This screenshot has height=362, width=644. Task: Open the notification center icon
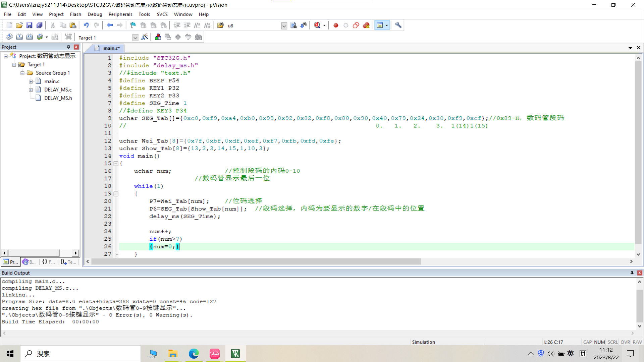click(x=630, y=354)
